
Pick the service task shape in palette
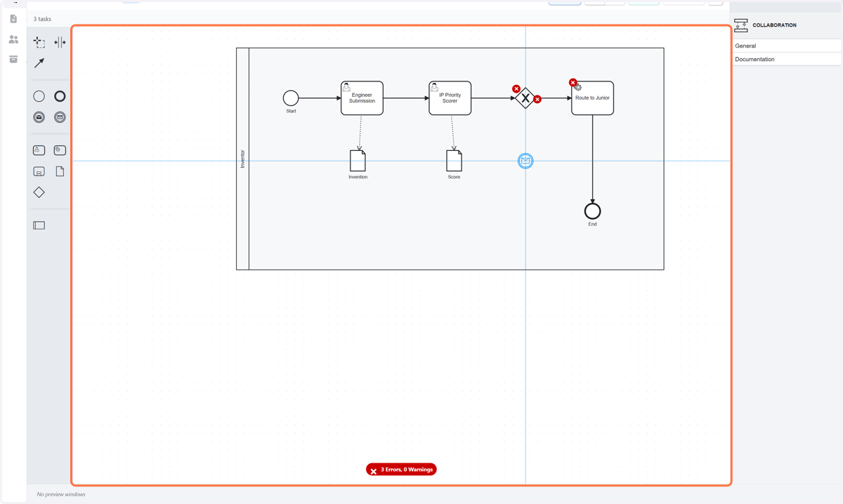click(60, 150)
